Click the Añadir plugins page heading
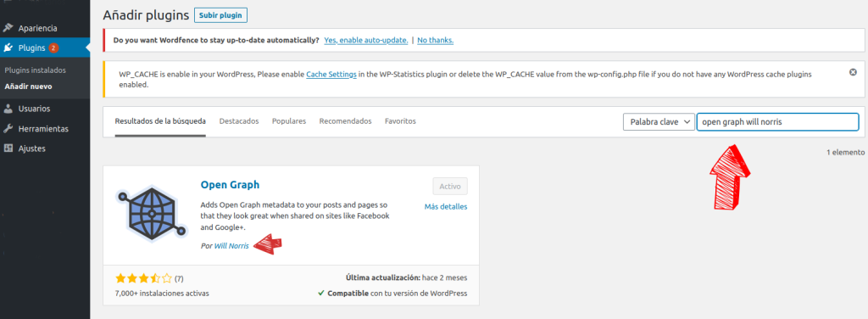Viewport: 868px width, 319px height. tap(146, 15)
